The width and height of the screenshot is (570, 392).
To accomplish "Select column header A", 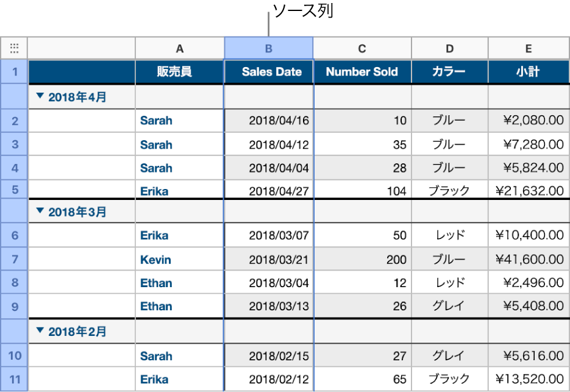I will point(179,48).
